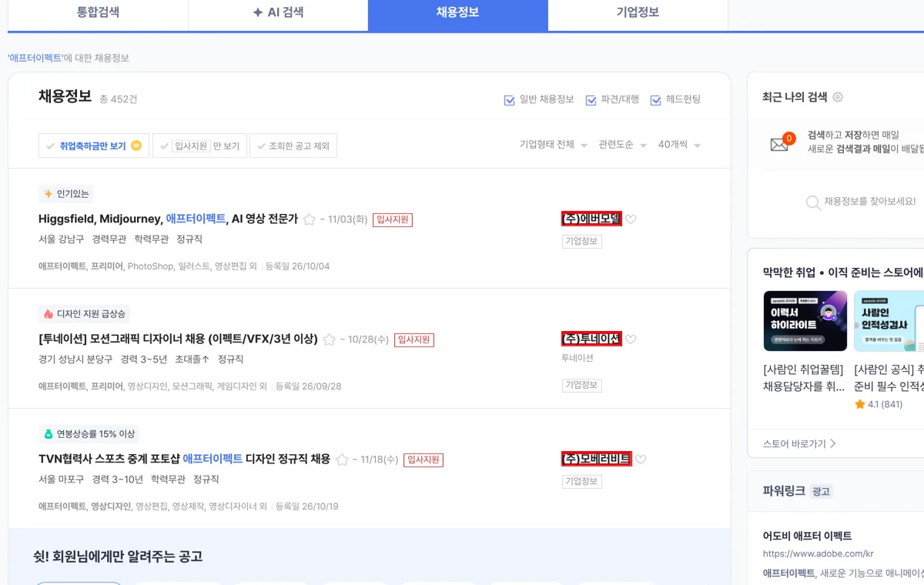
Task: Star the Higgsfield Midjourney job posting
Action: [x=310, y=219]
